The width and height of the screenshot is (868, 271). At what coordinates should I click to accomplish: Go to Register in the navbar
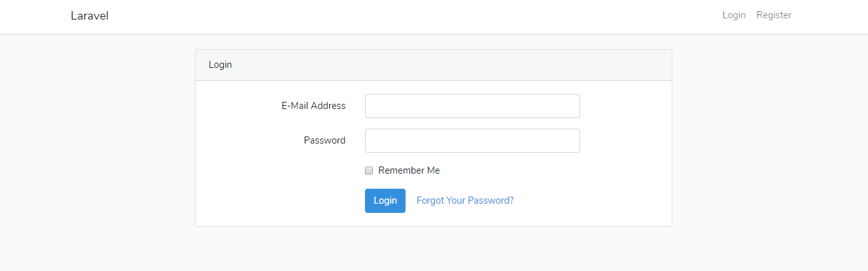point(774,15)
